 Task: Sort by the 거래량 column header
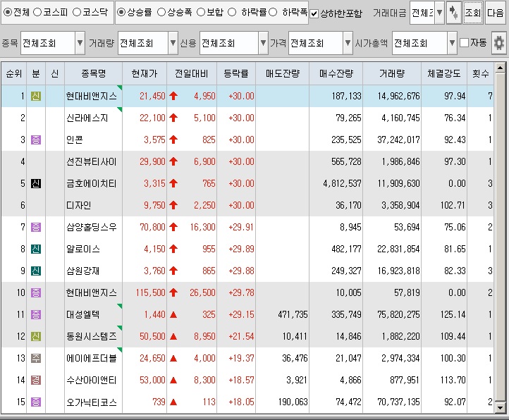(392, 73)
